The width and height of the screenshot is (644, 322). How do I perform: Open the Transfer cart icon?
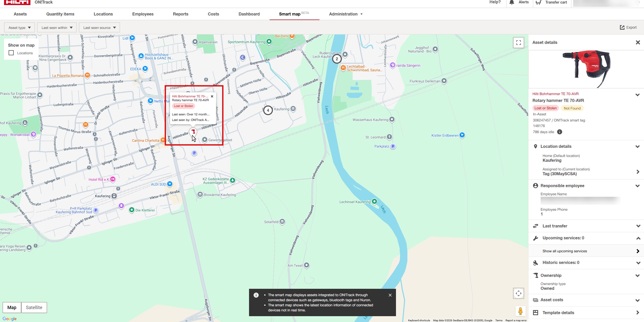click(539, 2)
